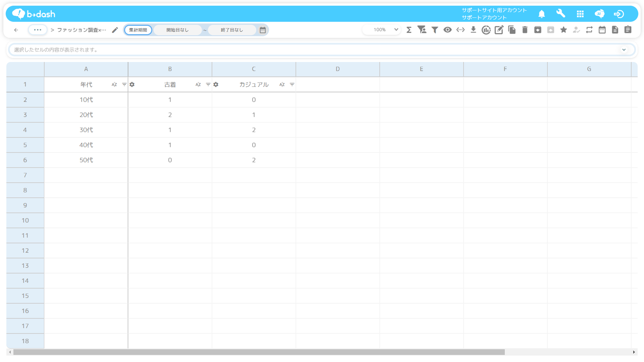
Task: Click the 集計期間 button
Action: tap(138, 30)
